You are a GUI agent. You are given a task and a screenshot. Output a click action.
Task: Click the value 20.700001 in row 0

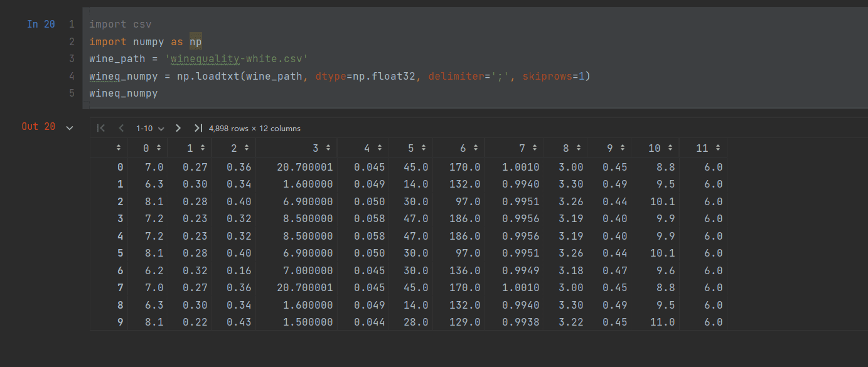[x=304, y=167]
